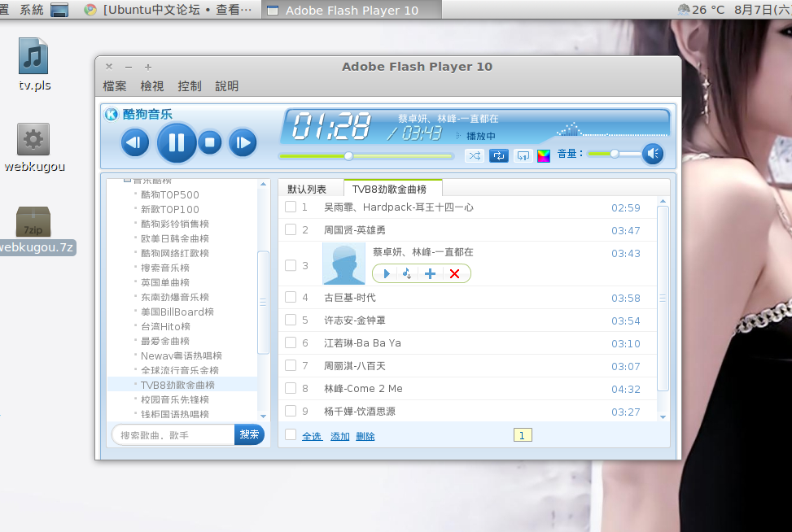Open the 酷狗网络红歌榜 chart
The width and height of the screenshot is (792, 532).
click(175, 253)
